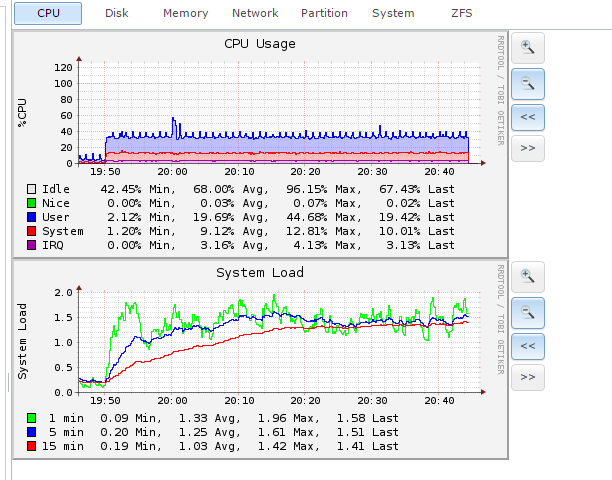Open the Partition tab
612x480 pixels.
(324, 13)
